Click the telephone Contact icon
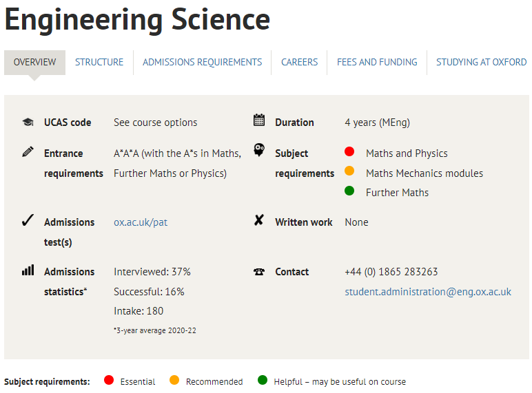The image size is (532, 393). [259, 272]
